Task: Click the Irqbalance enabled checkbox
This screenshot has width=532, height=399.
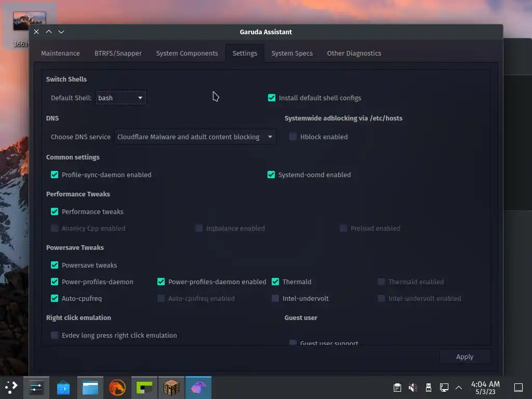Action: click(199, 228)
